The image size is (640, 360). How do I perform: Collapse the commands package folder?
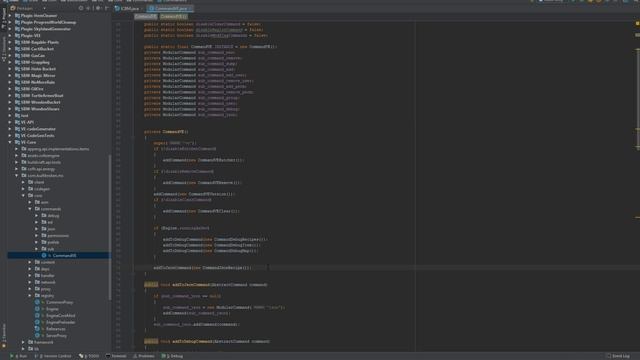pyautogui.click(x=30, y=209)
